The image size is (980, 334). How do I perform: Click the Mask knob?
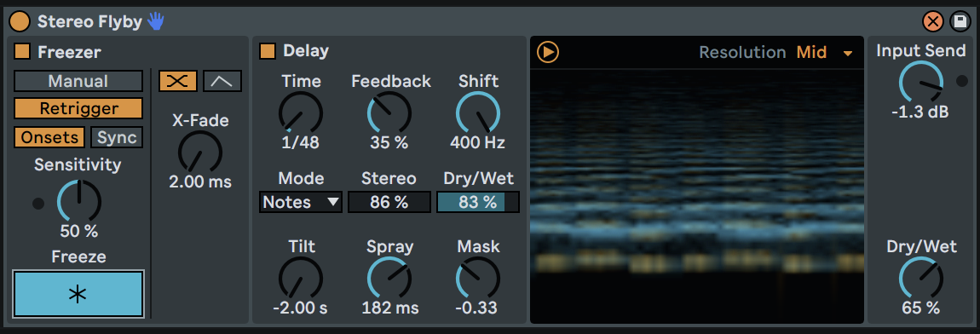pyautogui.click(x=478, y=279)
